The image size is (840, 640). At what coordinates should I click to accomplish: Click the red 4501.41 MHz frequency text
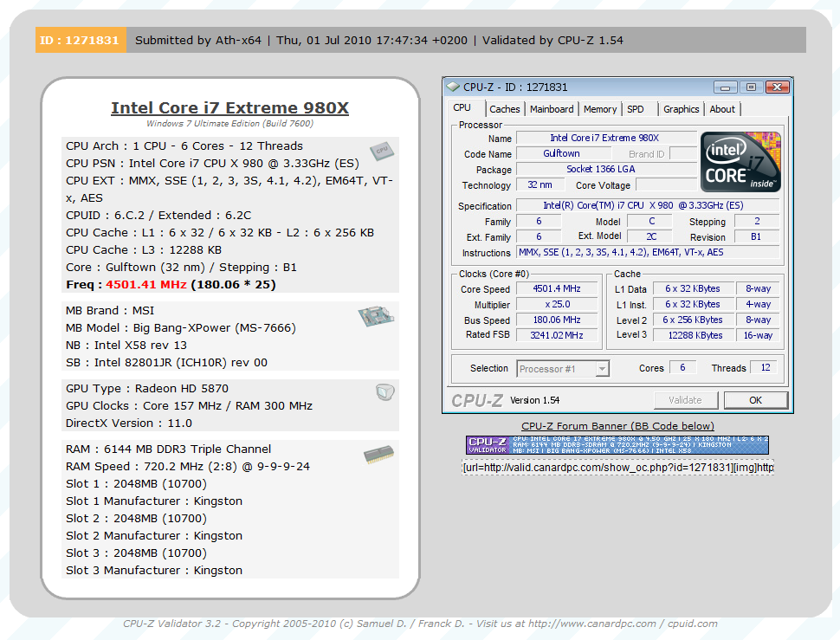point(145,284)
